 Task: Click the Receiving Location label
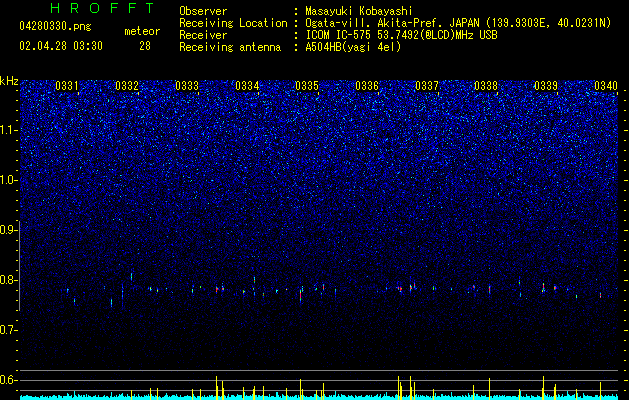click(233, 23)
